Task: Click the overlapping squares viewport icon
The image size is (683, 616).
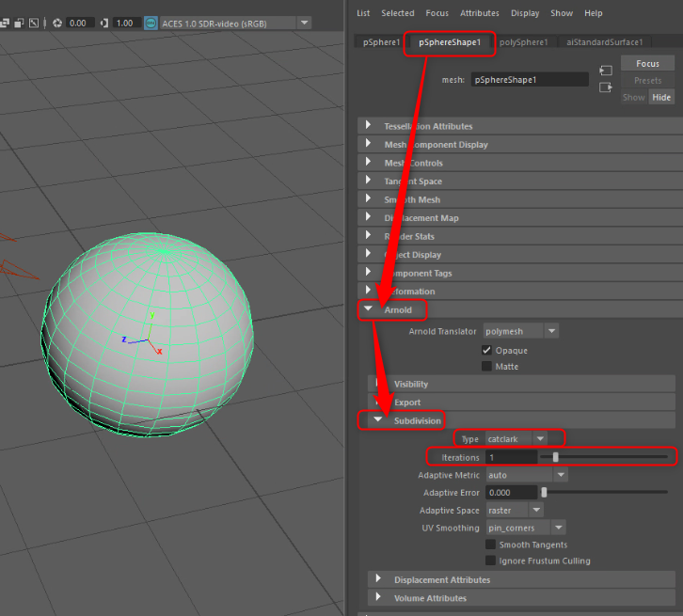Action: [x=19, y=24]
